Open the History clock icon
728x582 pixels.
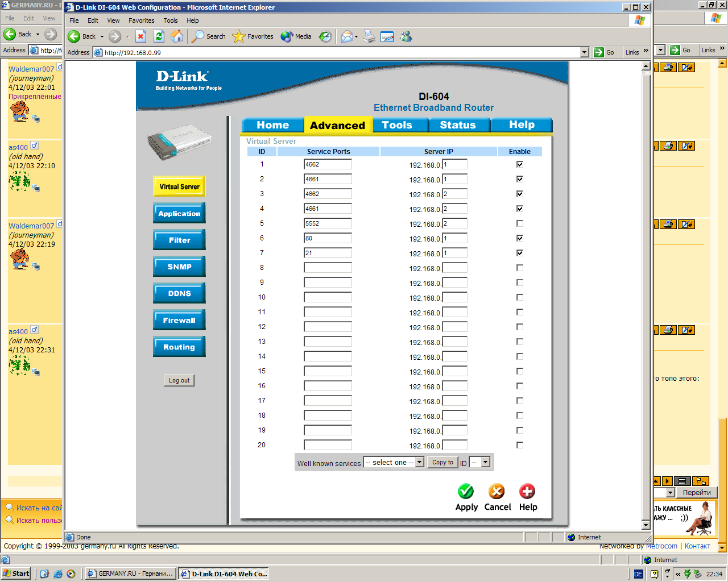[325, 36]
